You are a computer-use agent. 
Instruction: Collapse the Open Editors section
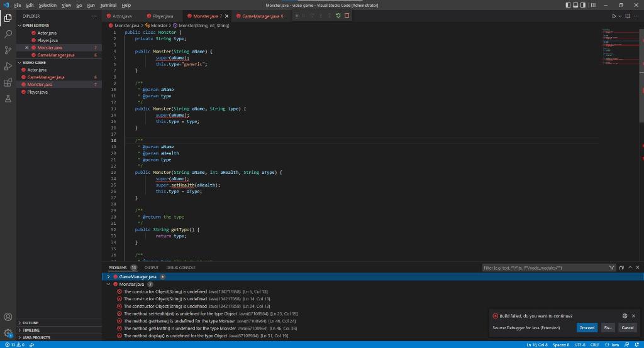click(58, 26)
